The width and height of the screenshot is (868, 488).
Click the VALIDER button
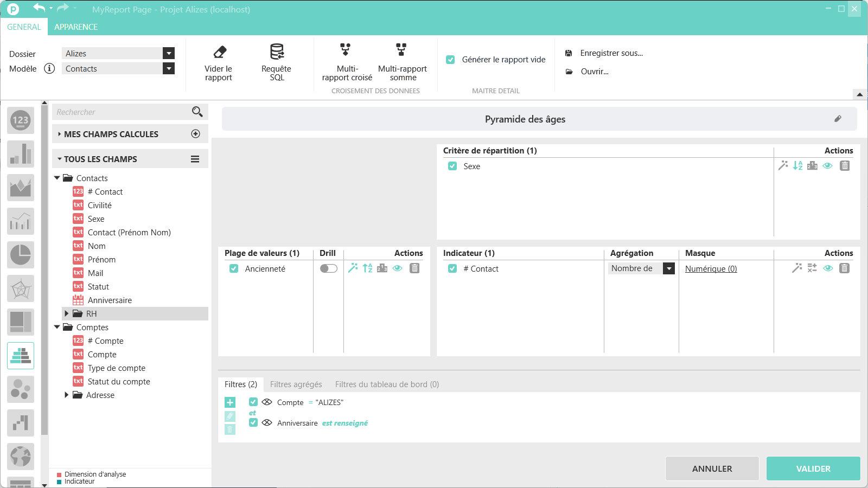pos(813,468)
